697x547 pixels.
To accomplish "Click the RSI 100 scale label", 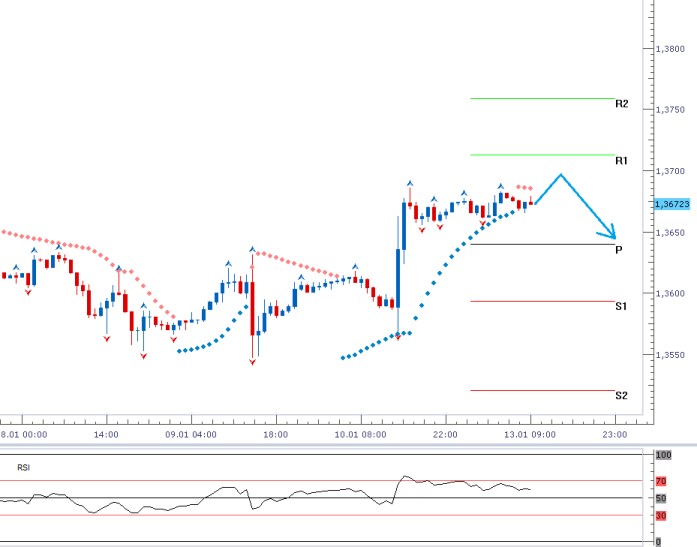I will (x=663, y=455).
